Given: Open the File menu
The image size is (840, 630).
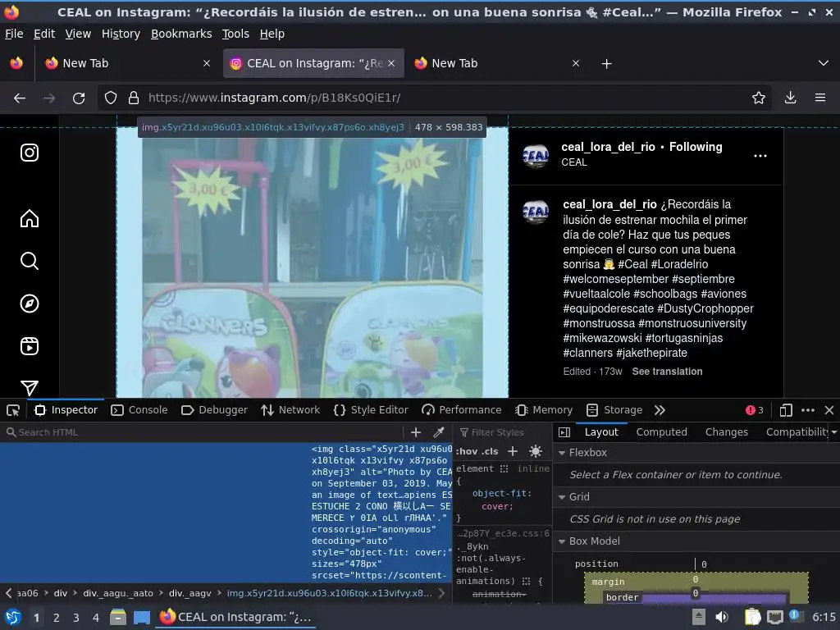Looking at the screenshot, I should pyautogui.click(x=14, y=34).
